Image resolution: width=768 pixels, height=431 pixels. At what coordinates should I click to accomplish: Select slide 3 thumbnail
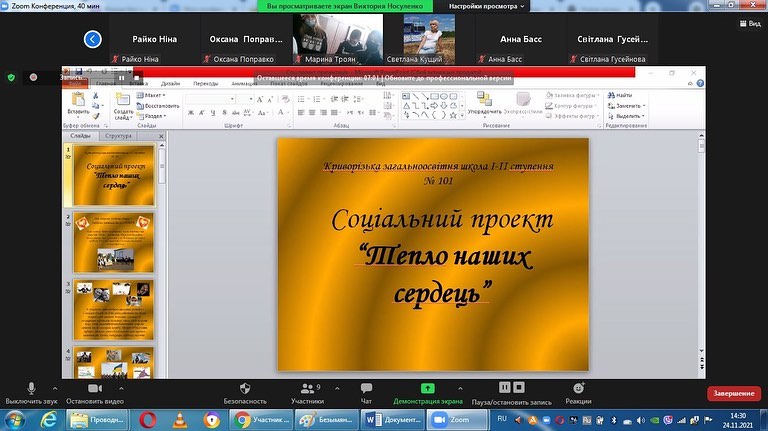(114, 310)
